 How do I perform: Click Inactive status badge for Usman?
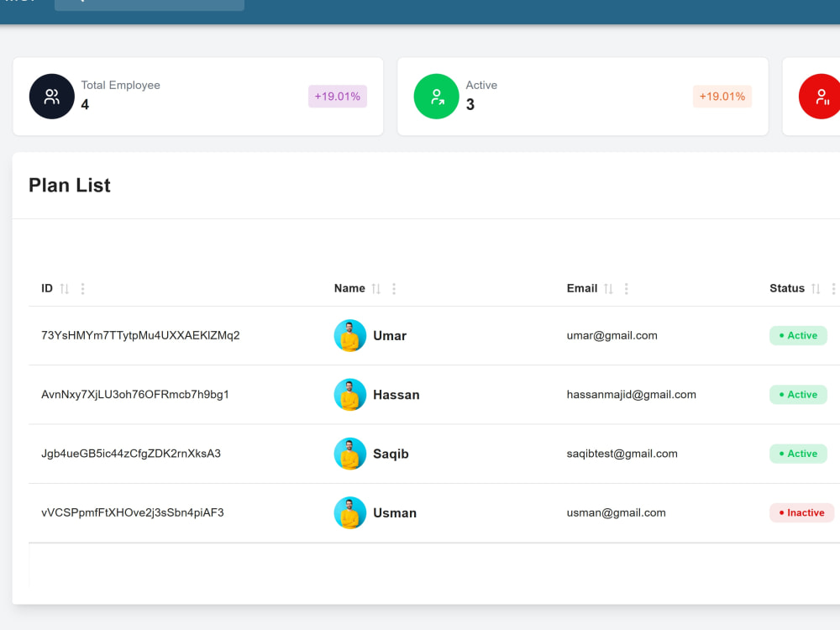pyautogui.click(x=802, y=512)
